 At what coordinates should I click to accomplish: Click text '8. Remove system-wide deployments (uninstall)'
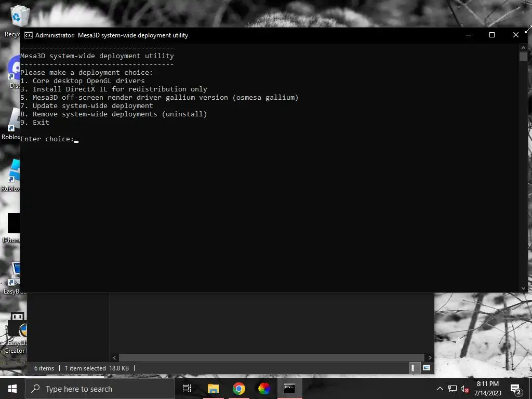coord(114,114)
